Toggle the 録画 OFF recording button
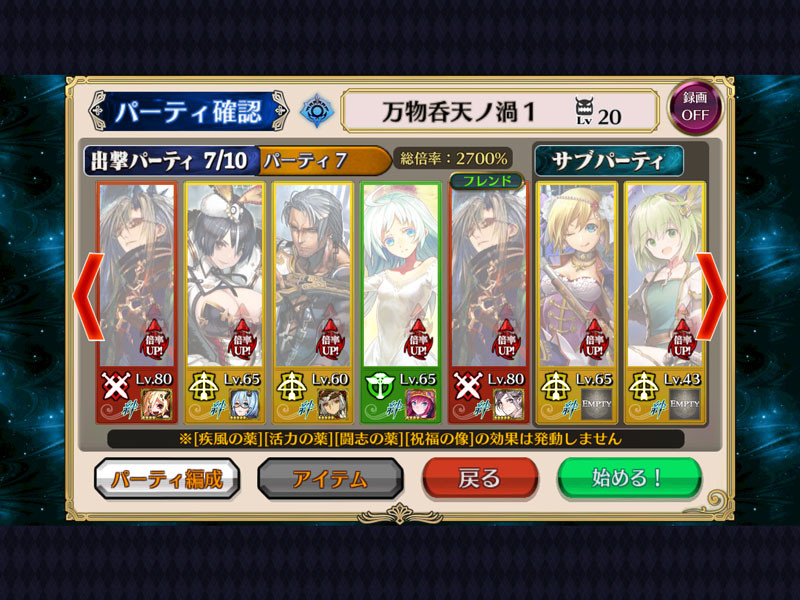Viewport: 800px width, 600px height. click(x=695, y=107)
